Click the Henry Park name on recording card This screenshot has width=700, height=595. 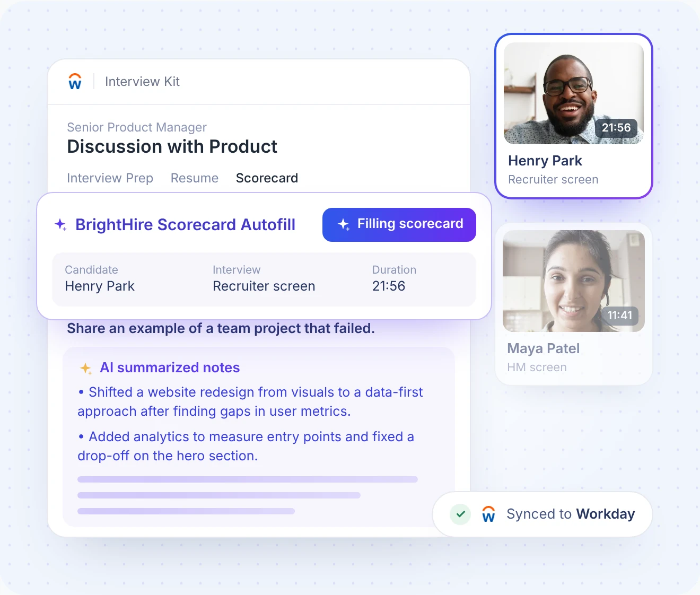(x=545, y=161)
